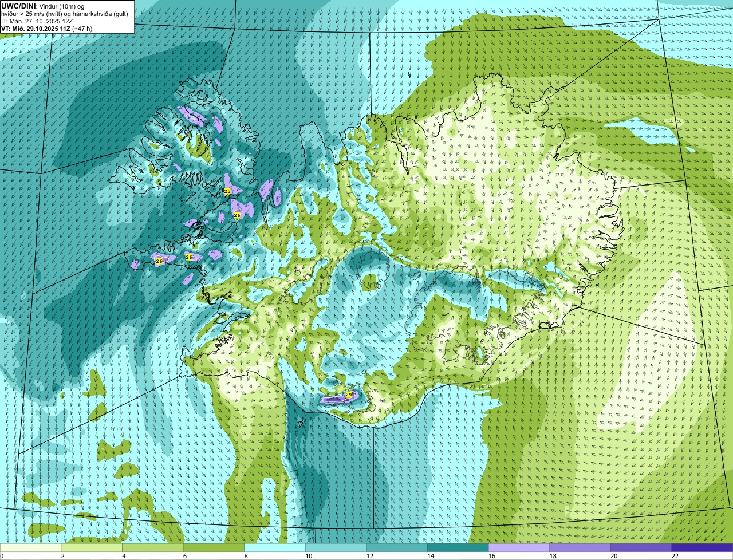Select the 'VT: Mið. 29.10.2025 11Z (+47 h)' line

point(47,28)
